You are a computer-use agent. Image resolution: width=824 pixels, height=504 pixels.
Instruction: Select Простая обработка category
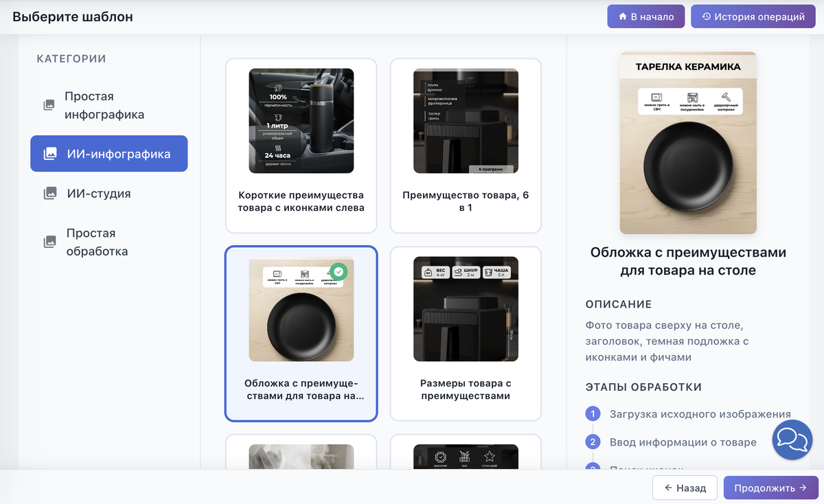click(x=109, y=242)
